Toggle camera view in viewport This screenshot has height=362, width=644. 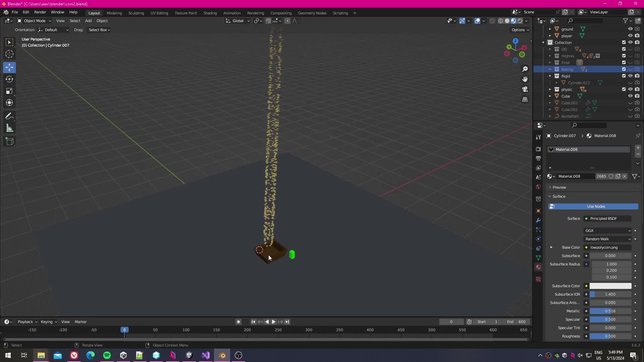point(525,89)
